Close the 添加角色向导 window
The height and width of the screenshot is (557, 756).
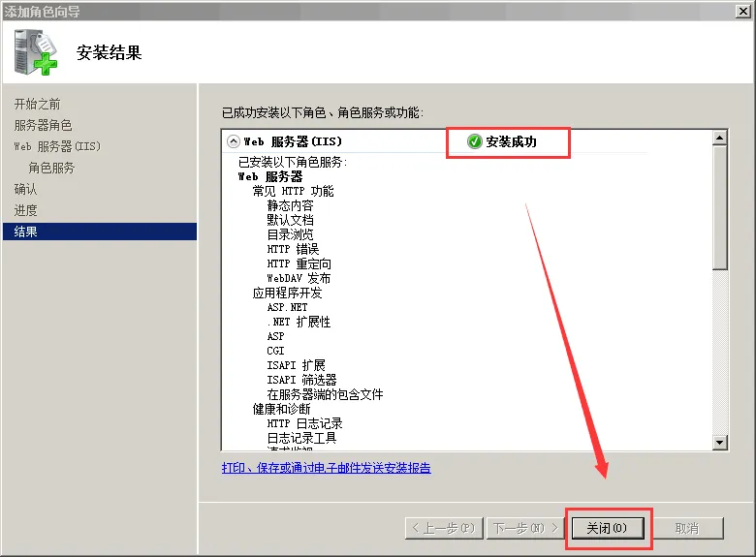743,11
